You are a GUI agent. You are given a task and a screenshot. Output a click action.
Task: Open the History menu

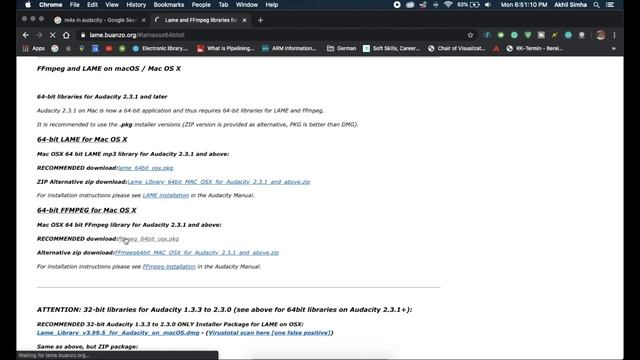click(136, 5)
